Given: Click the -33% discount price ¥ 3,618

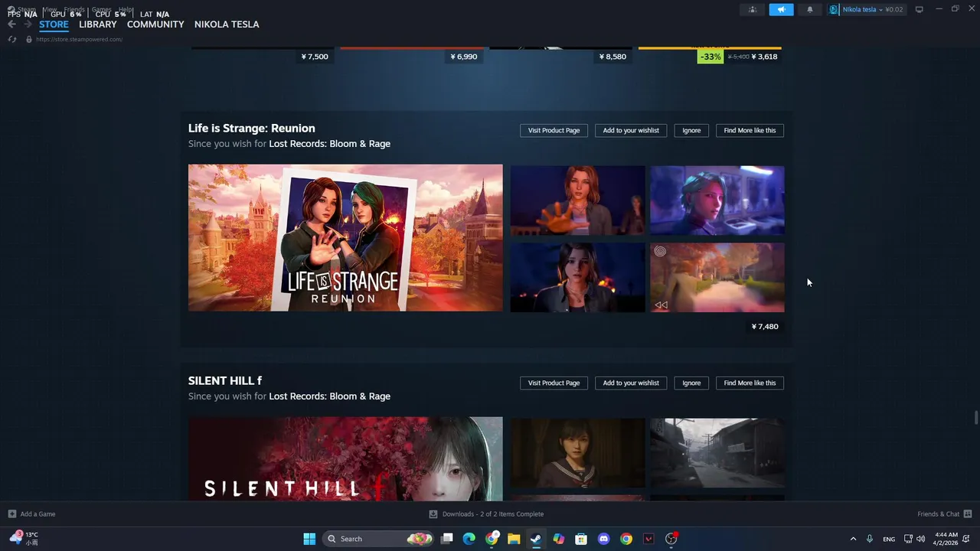Looking at the screenshot, I should pos(740,57).
